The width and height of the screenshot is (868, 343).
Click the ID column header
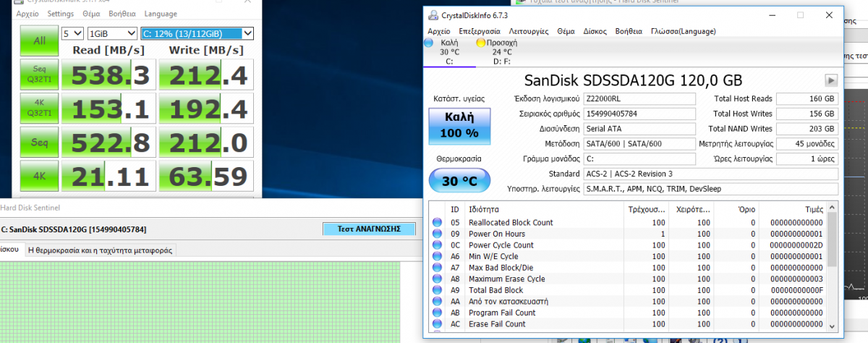coord(455,208)
